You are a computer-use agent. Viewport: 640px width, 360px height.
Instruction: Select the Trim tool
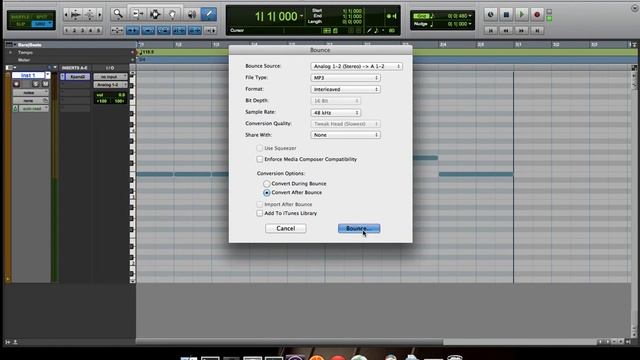pos(137,14)
